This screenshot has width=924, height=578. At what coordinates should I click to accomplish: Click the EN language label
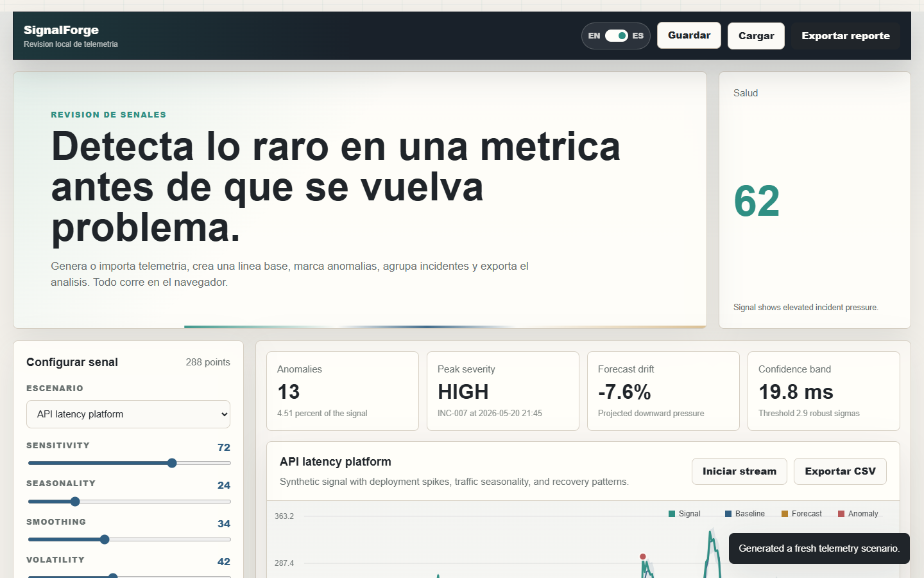point(594,36)
